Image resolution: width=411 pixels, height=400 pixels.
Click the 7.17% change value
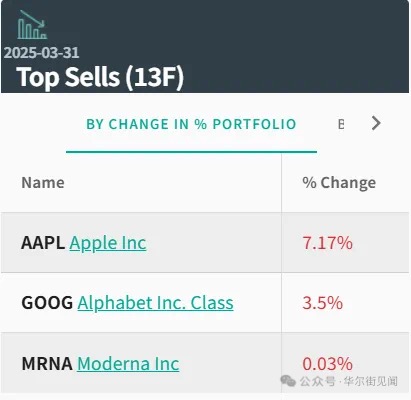click(328, 243)
